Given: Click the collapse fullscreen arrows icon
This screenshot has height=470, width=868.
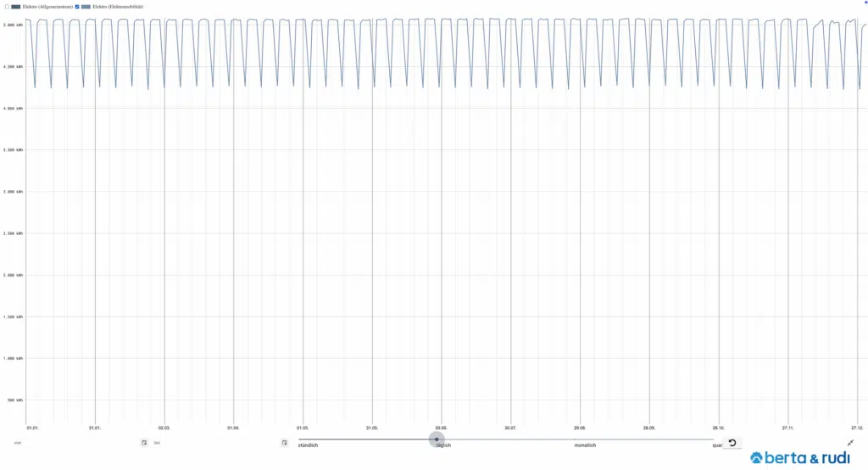Looking at the screenshot, I should tap(850, 443).
